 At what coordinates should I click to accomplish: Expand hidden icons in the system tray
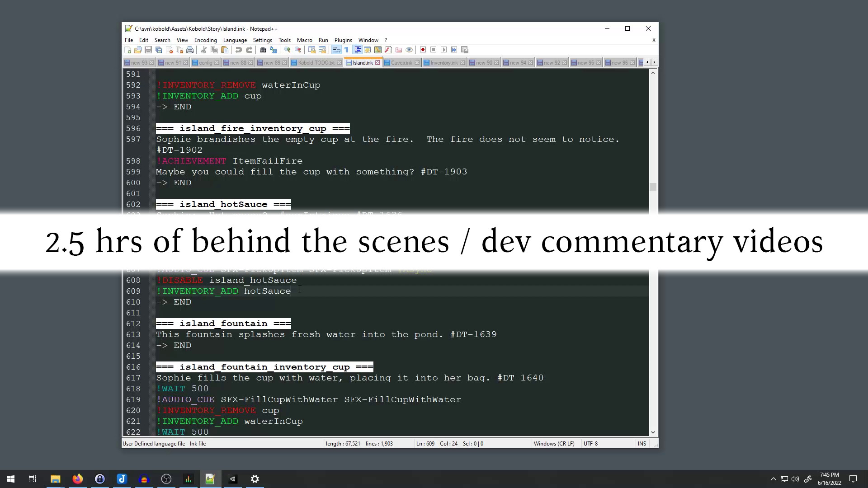click(x=773, y=479)
